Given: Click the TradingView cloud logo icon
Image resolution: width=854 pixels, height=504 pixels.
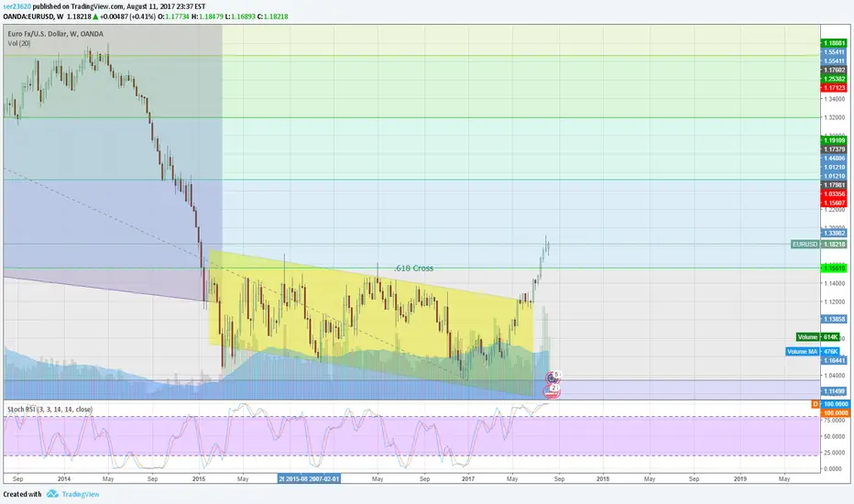Looking at the screenshot, I should pos(52,494).
